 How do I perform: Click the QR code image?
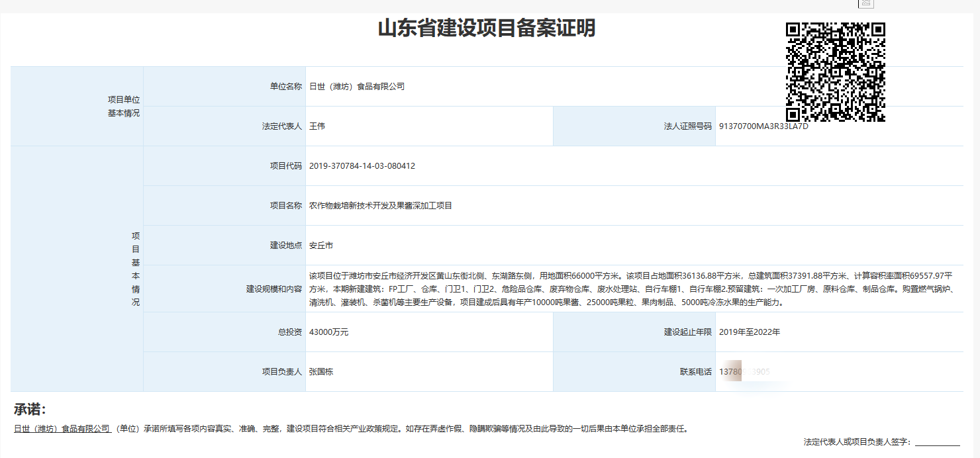(836, 72)
